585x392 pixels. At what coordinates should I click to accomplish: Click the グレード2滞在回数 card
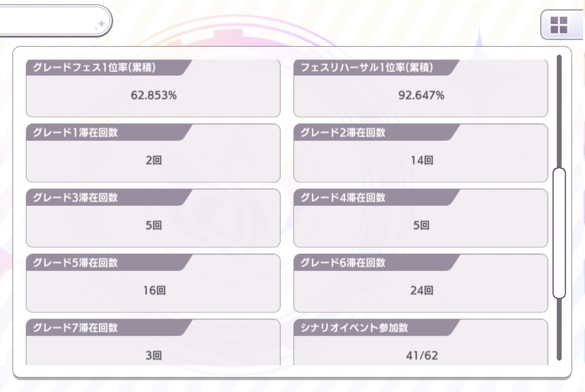421,153
